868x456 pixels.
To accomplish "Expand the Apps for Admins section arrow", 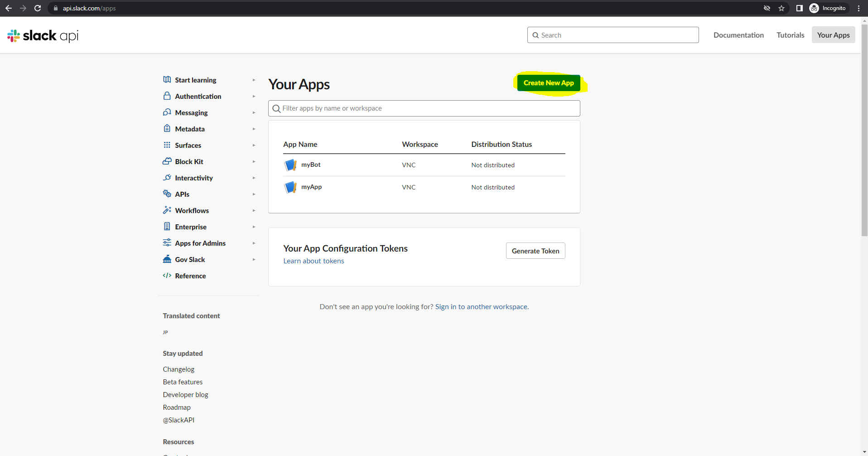I will (254, 243).
